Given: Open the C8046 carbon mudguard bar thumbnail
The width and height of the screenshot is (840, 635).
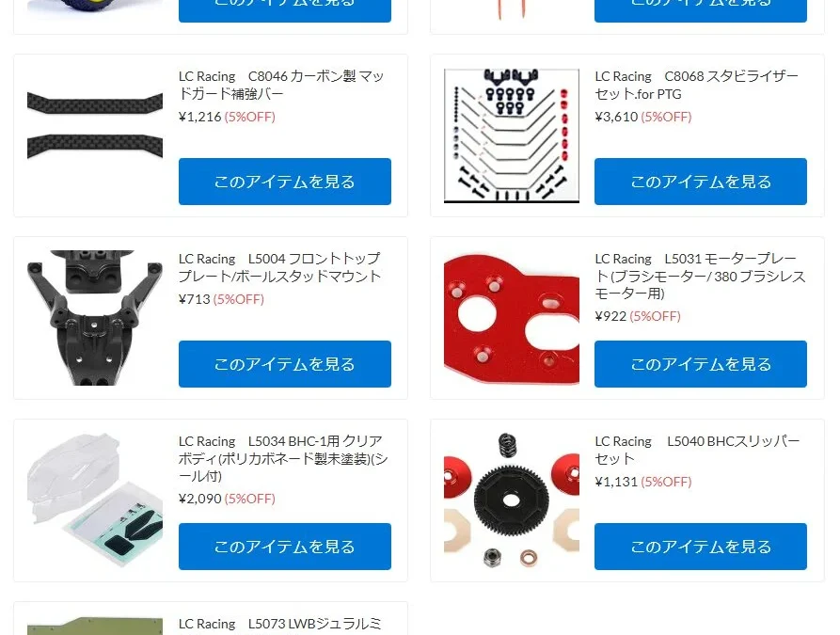Looking at the screenshot, I should click(95, 135).
